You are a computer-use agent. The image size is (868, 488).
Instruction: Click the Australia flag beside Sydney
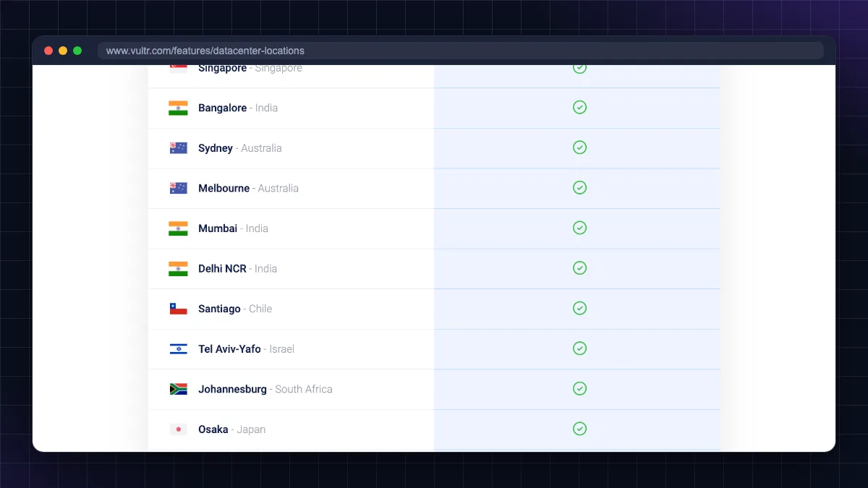point(178,148)
